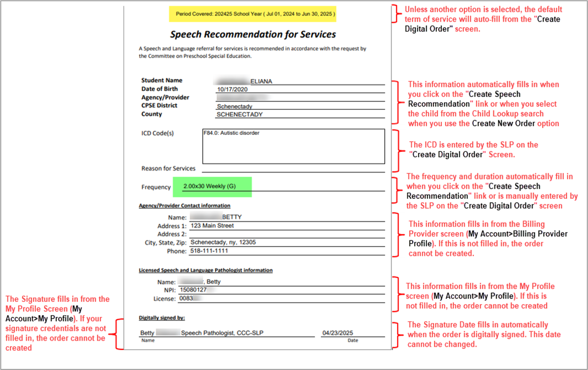Click inside the ICD Code(s) box
Screen dimensions: 588x370
tap(293, 147)
